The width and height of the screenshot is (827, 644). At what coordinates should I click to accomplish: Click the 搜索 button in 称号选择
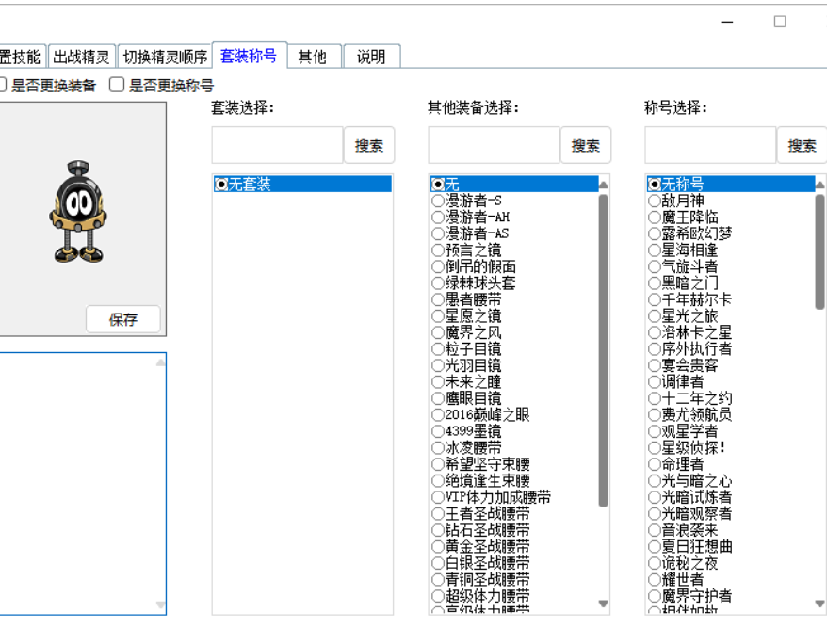[803, 144]
